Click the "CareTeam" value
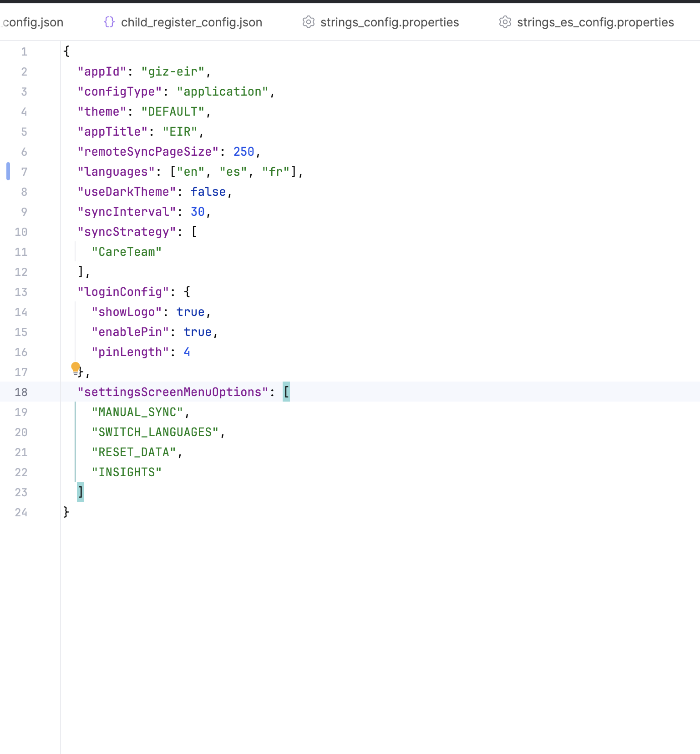This screenshot has height=754, width=700. click(127, 252)
